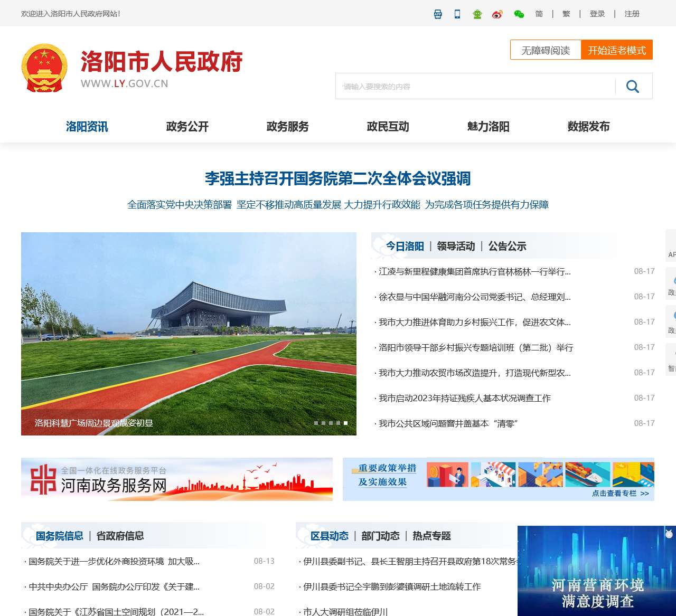The image size is (676, 616).
Task: Open news 我市启动2023年持证残疾人基本状况调查工作
Action: coord(465,399)
